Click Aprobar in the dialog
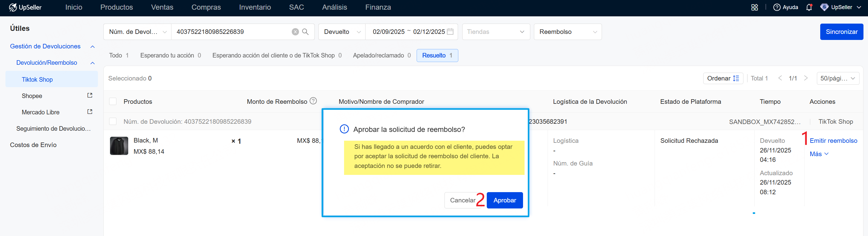The width and height of the screenshot is (868, 236). 505,200
